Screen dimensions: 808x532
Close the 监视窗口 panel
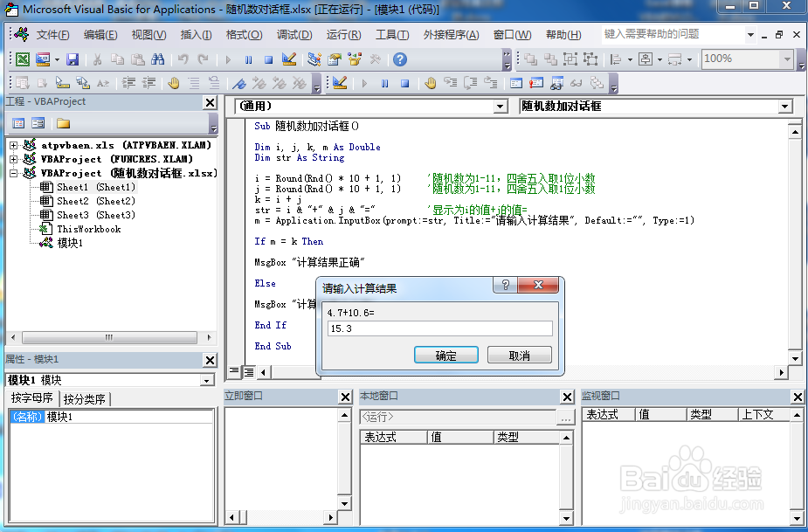pos(798,397)
